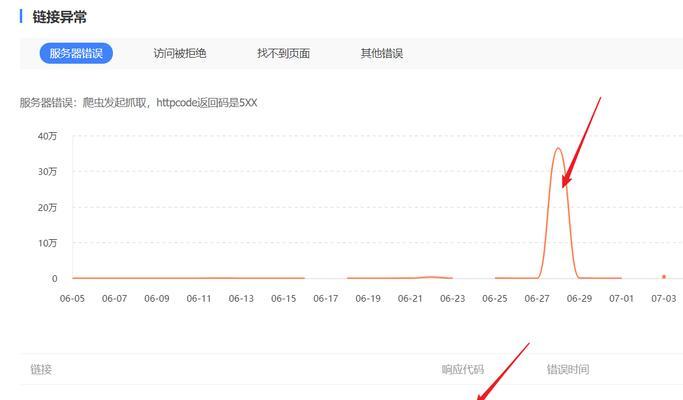Click the 40万 y-axis label
The image size is (683, 400).
(x=47, y=136)
